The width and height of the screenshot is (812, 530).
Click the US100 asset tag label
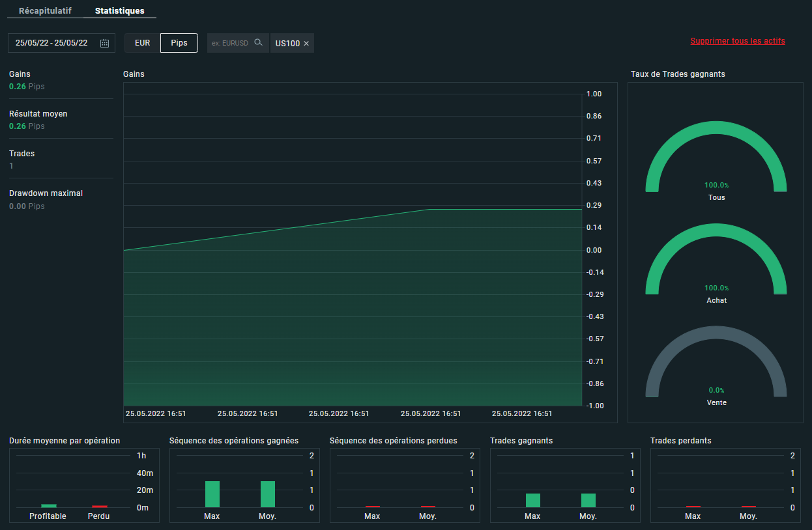[287, 44]
